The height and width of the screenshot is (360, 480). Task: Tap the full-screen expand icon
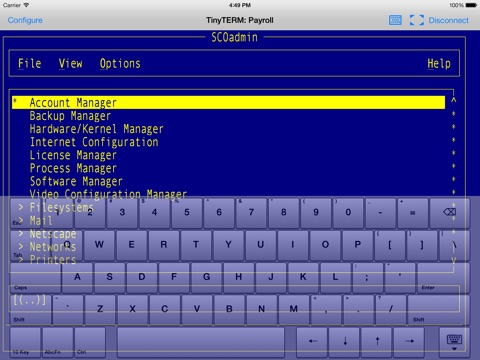click(x=417, y=20)
